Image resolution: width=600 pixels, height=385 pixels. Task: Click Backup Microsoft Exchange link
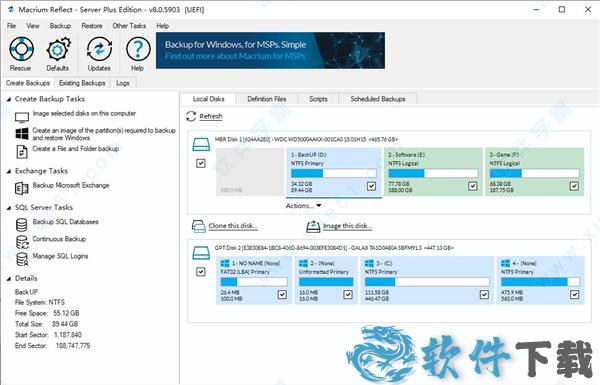pyautogui.click(x=71, y=185)
